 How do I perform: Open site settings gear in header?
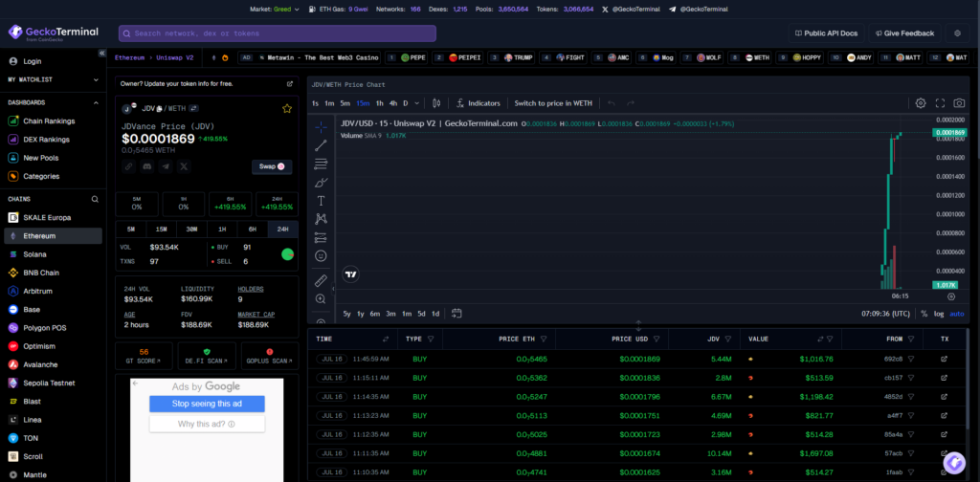click(957, 33)
